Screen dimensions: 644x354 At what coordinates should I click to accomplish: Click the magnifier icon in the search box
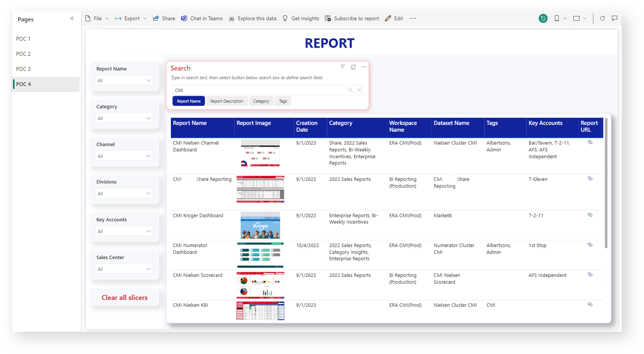point(350,90)
